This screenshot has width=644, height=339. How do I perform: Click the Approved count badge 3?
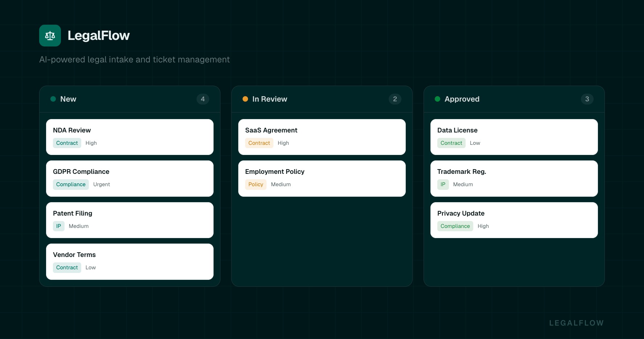tap(587, 99)
